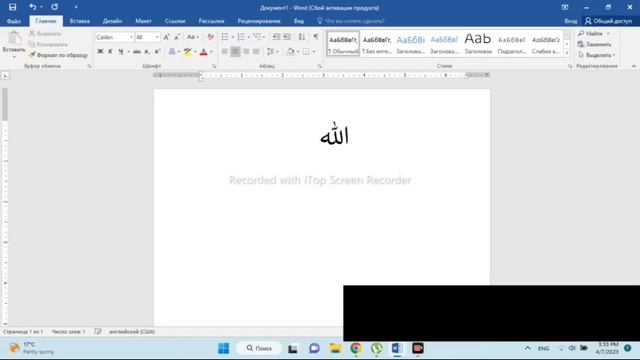Screen dimensions: 640x360
Task: Apply red font color
Action: (204, 51)
